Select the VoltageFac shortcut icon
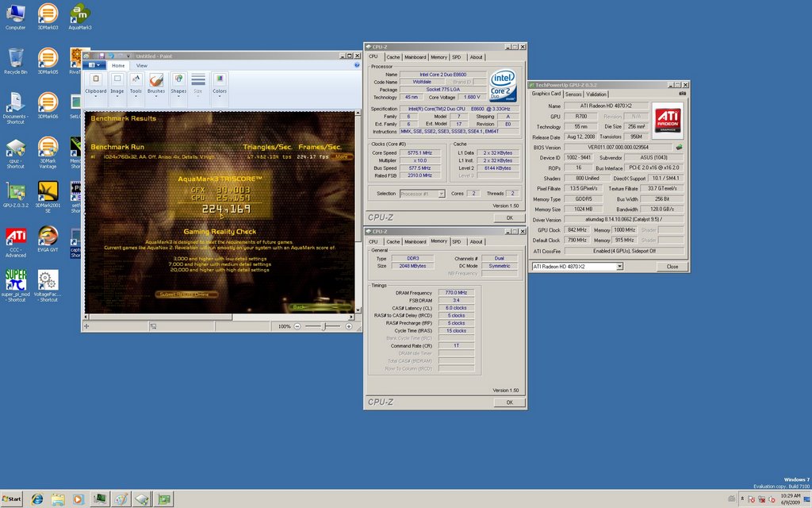 pos(48,286)
